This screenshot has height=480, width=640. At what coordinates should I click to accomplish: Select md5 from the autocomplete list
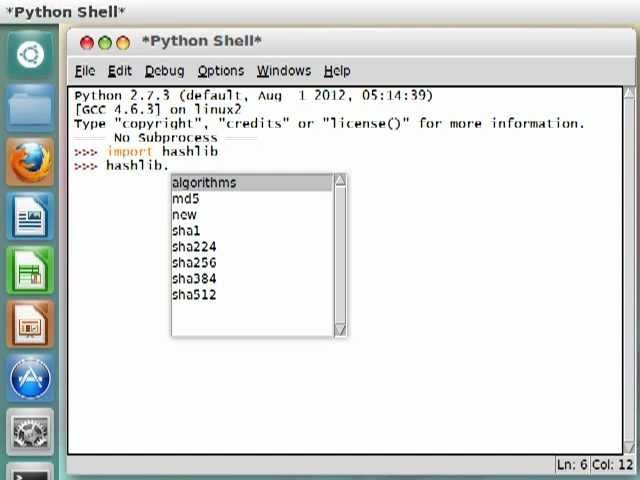point(185,199)
